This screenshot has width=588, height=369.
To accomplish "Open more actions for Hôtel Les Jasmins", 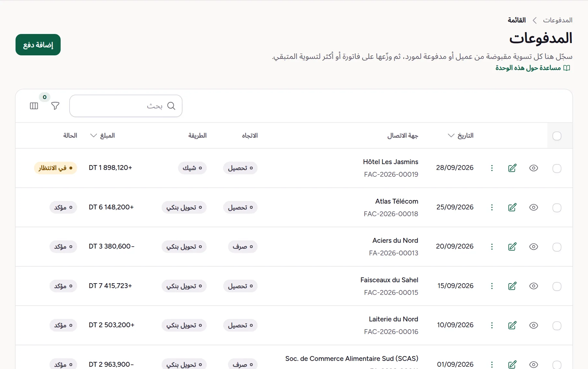I will [492, 168].
